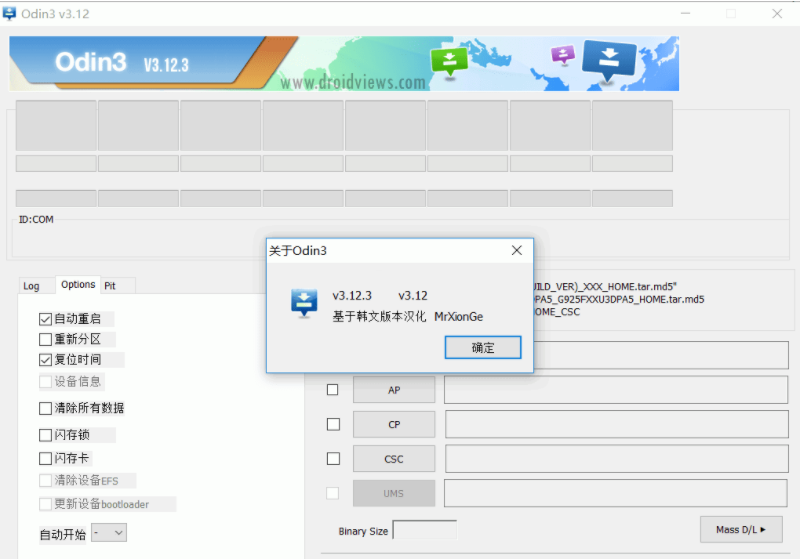Viewport: 801px width, 560px height.
Task: Enable the 清除所有数据 checkbox
Action: pos(45,408)
